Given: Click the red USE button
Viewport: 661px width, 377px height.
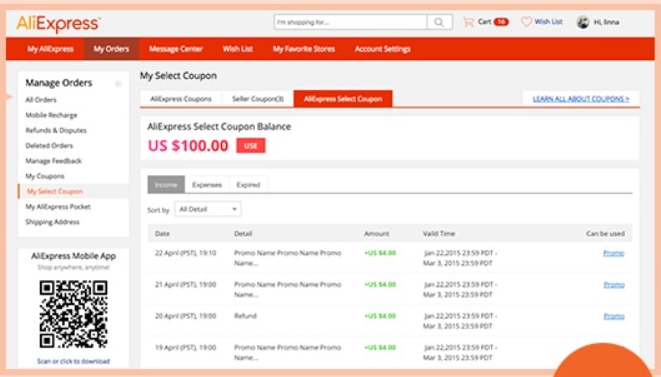Looking at the screenshot, I should coord(251,146).
